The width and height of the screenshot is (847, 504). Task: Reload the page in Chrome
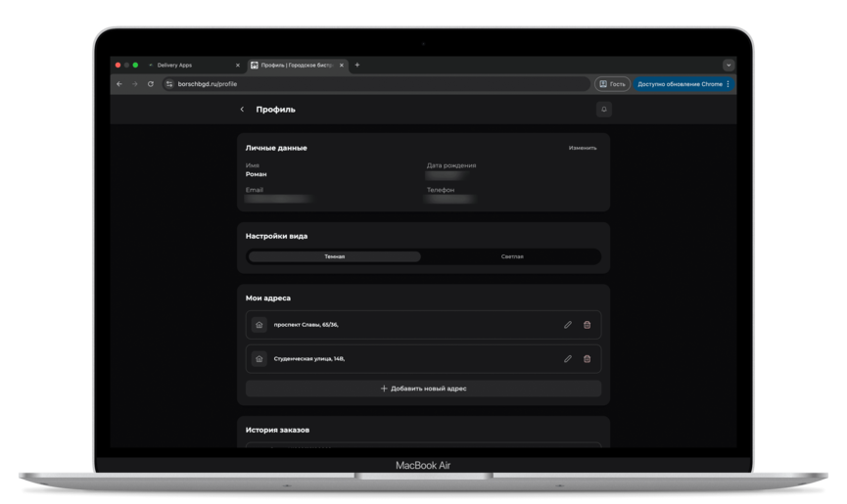tap(150, 84)
